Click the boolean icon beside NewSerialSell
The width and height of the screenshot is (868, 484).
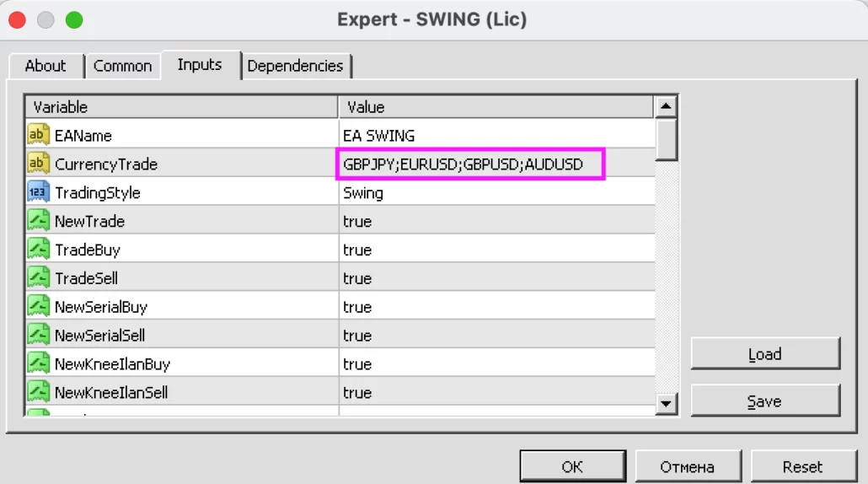point(38,335)
